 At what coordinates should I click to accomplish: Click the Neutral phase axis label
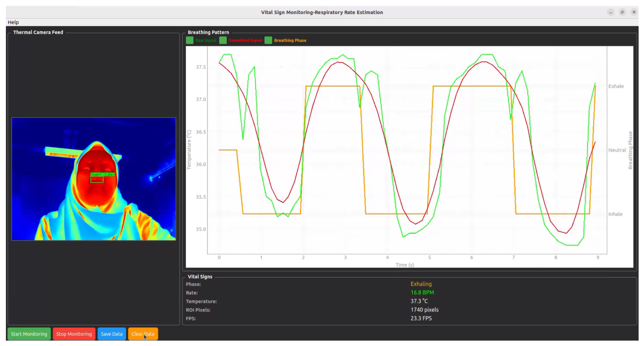pyautogui.click(x=617, y=150)
